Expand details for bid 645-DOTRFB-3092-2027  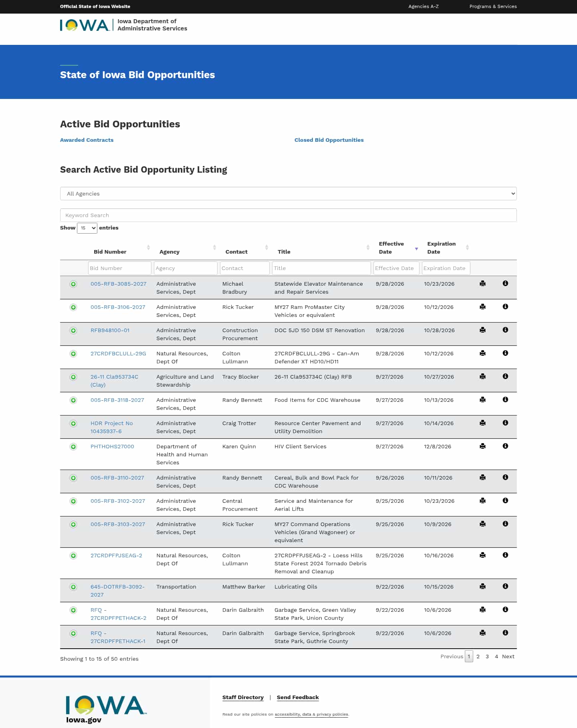(73, 587)
